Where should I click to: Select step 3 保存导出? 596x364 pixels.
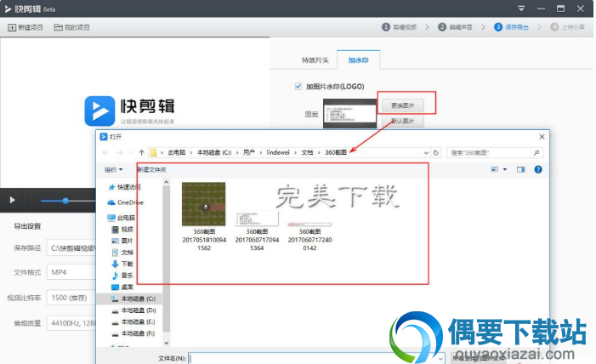coord(511,27)
